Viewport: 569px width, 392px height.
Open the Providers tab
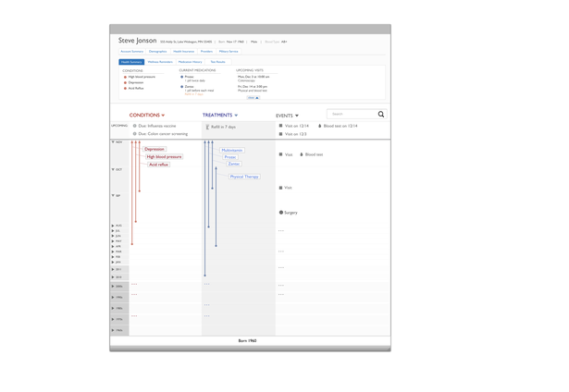(x=206, y=52)
